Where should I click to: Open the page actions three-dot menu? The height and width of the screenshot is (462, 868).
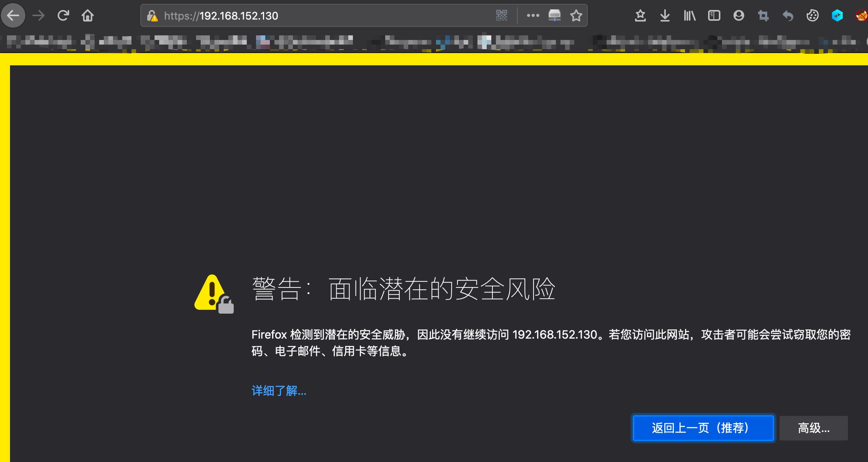coord(533,16)
